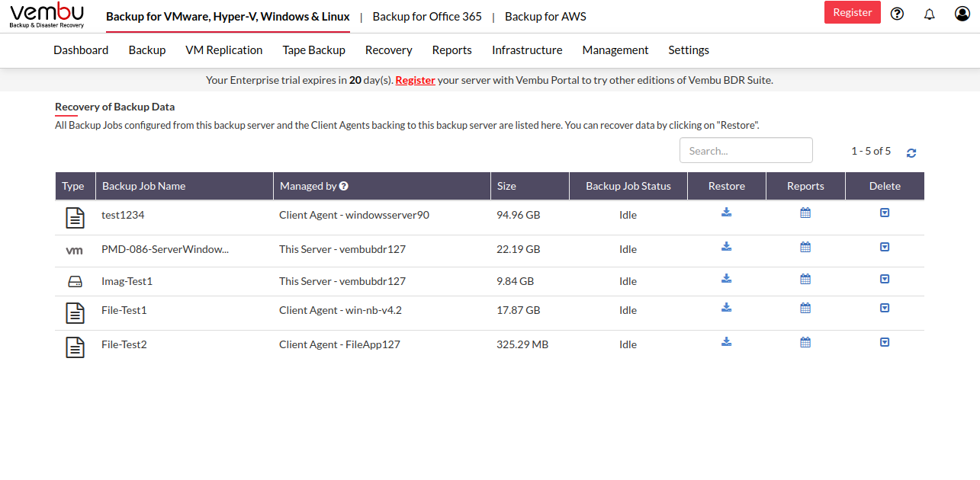
Task: Restore the Imag-Test1 backup
Action: point(727,279)
